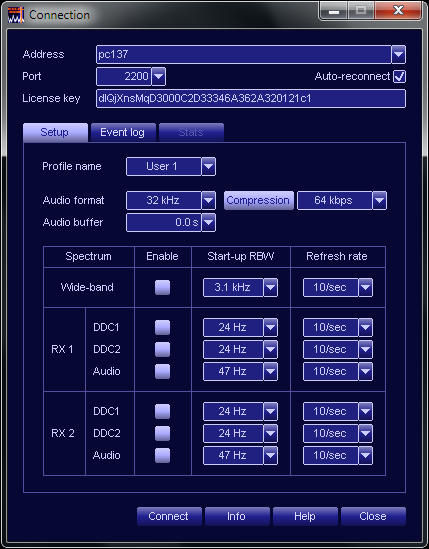
Task: Open RX 1 DDC2 Start-up RBW dropdown
Action: point(270,349)
